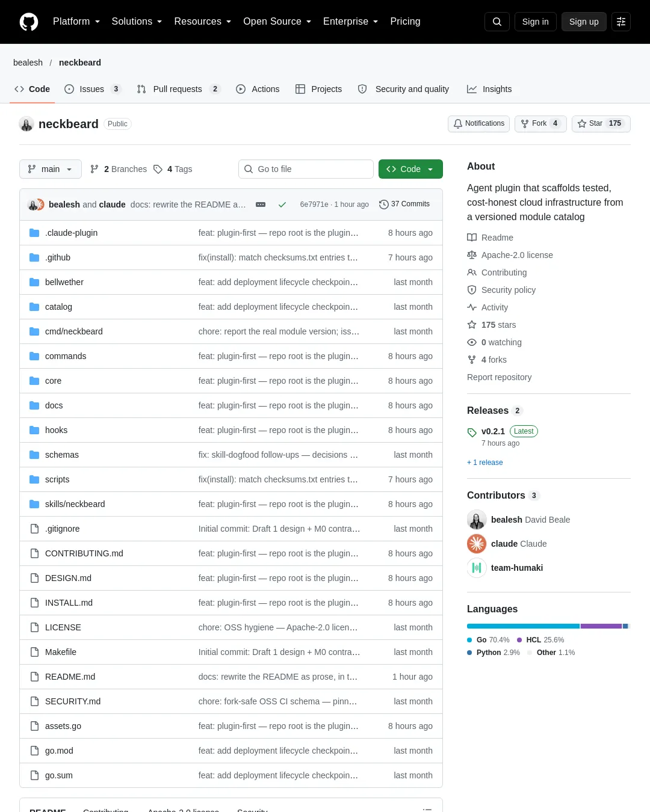Click team-humaki contributor avatar
650x812 pixels.
pos(477,568)
